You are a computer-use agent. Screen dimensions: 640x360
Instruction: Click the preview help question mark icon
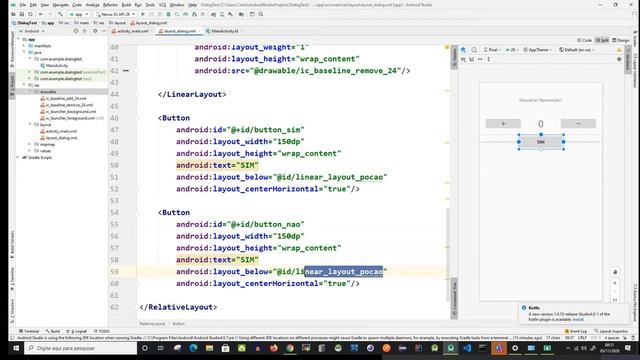click(x=619, y=59)
